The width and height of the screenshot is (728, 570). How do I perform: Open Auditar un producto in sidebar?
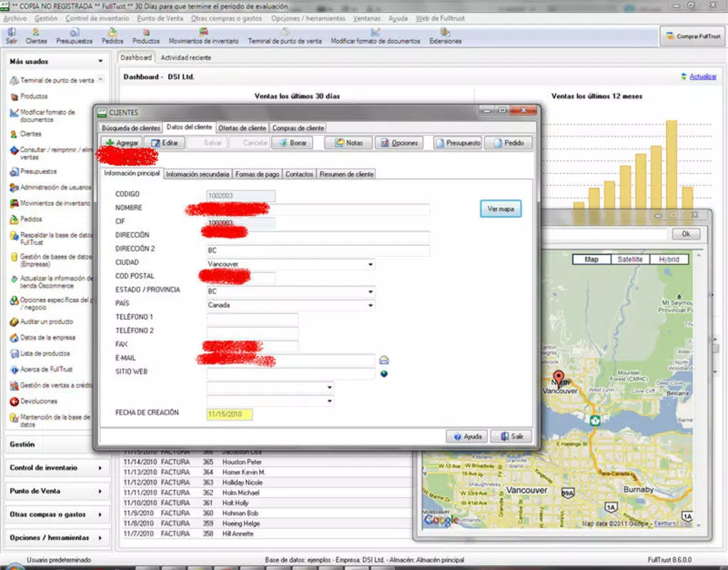(x=41, y=321)
